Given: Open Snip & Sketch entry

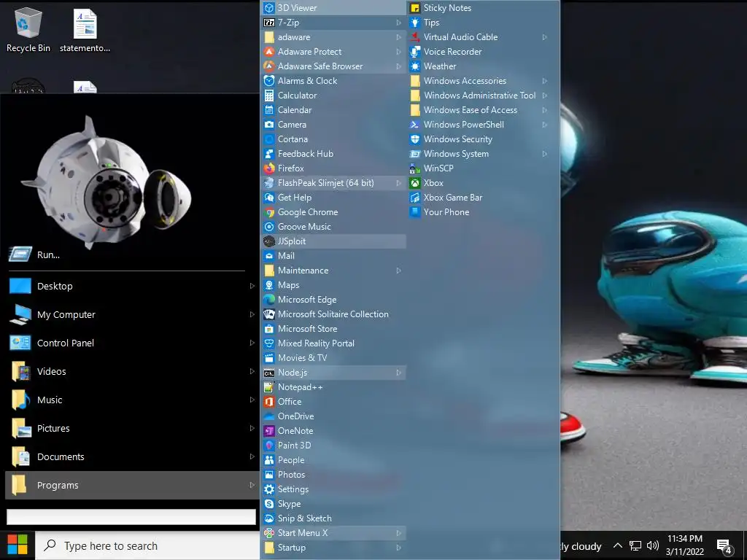Looking at the screenshot, I should point(333,518).
